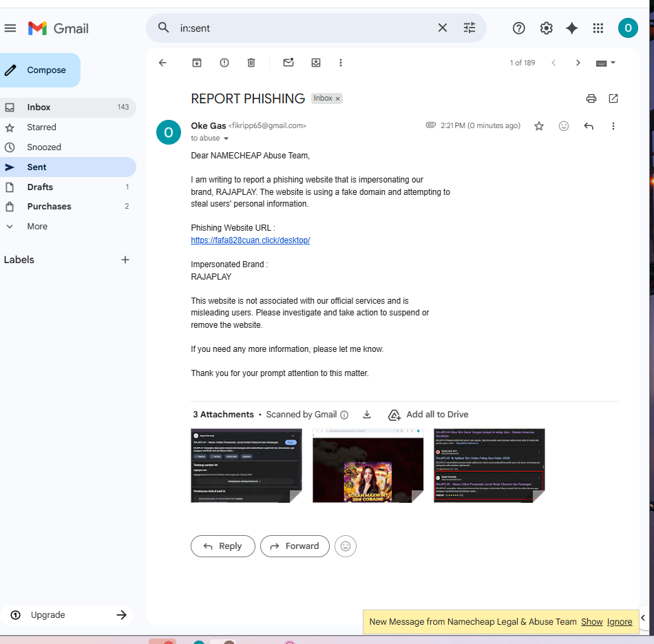Screen dimensions: 654x644
Task: Expand the side panel arrow
Action: pyautogui.click(x=643, y=618)
